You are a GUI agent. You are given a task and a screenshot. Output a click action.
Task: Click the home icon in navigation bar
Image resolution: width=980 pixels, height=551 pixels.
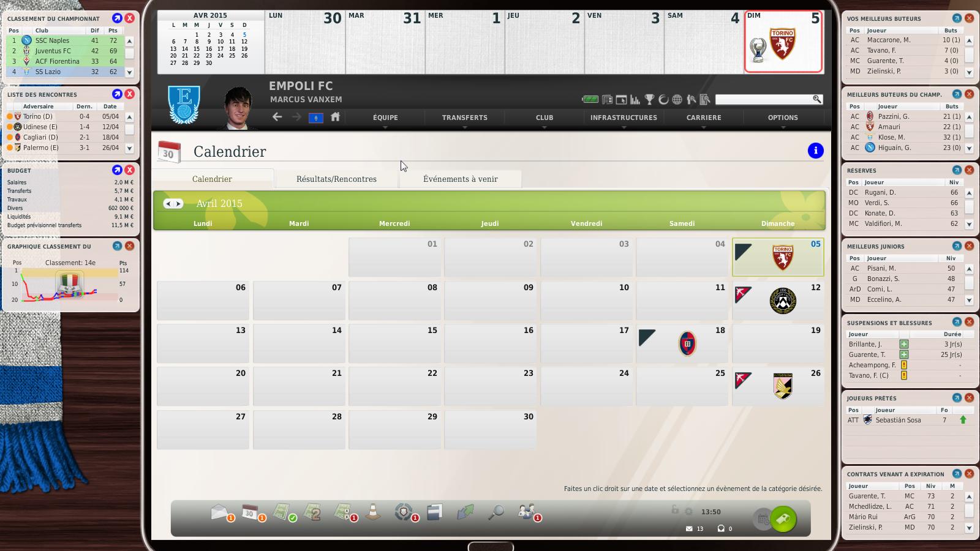tap(335, 116)
